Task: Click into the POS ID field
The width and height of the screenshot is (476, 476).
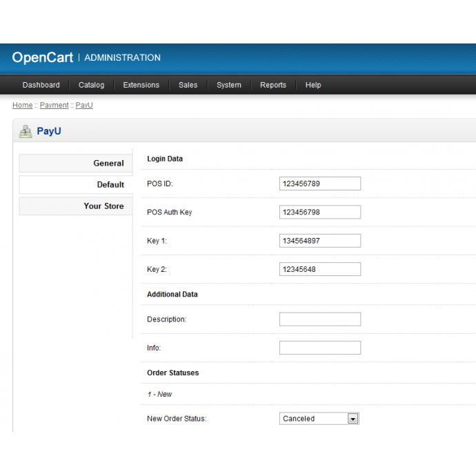Action: (320, 184)
